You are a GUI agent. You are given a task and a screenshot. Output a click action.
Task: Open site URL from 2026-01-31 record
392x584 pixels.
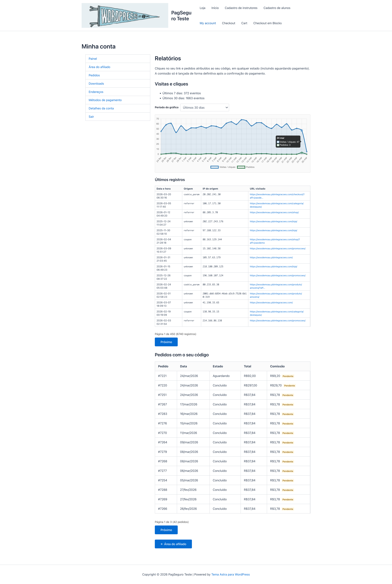coord(271,257)
